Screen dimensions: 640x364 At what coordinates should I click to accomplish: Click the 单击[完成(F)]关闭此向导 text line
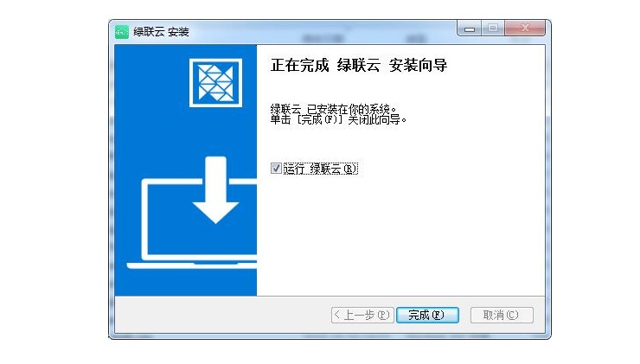click(338, 119)
